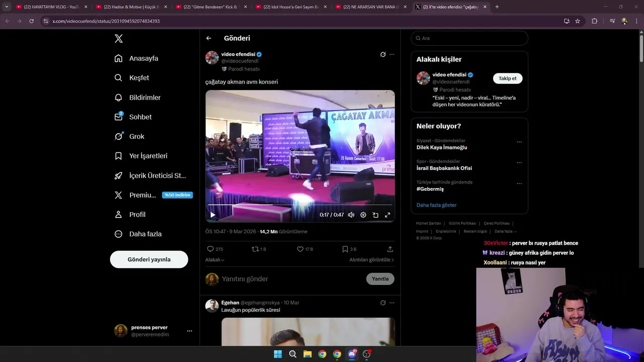Open Profil page
The width and height of the screenshot is (644, 362).
(130, 215)
